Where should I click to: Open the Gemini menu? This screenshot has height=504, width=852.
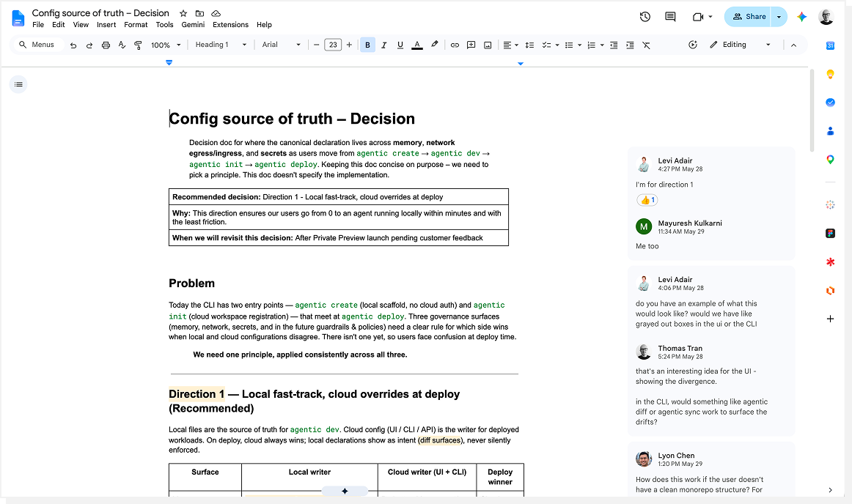[x=193, y=24]
